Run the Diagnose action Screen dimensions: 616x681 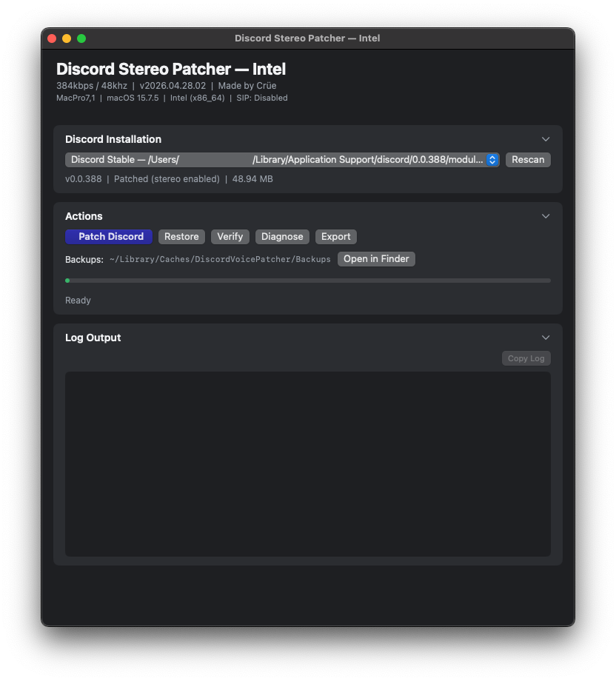click(x=282, y=237)
